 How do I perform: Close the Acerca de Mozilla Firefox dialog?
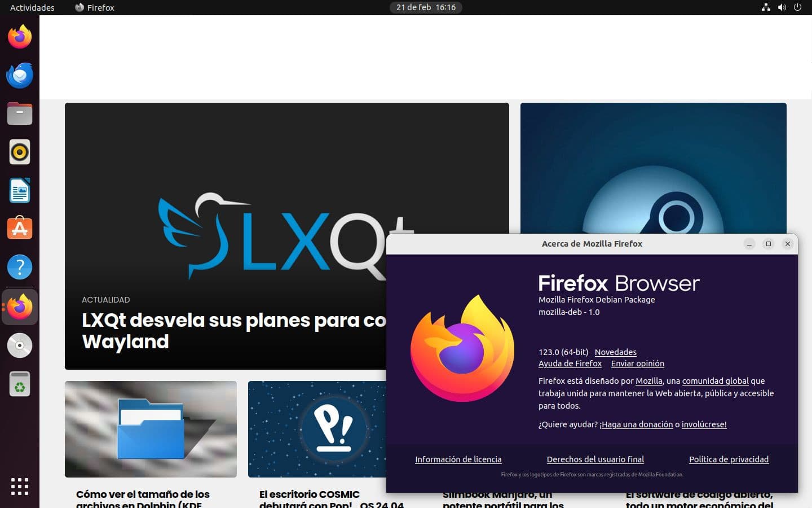[787, 244]
